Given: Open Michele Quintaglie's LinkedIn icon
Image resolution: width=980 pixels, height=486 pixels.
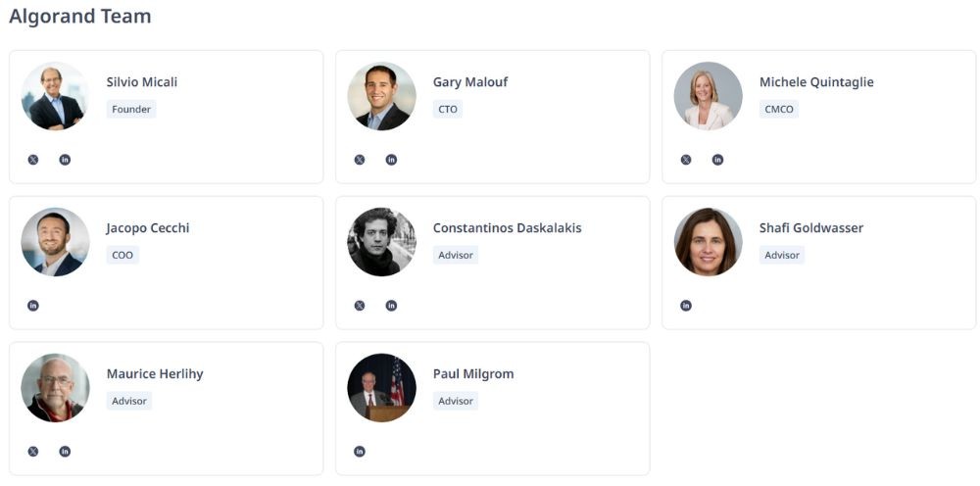Looking at the screenshot, I should (x=717, y=160).
